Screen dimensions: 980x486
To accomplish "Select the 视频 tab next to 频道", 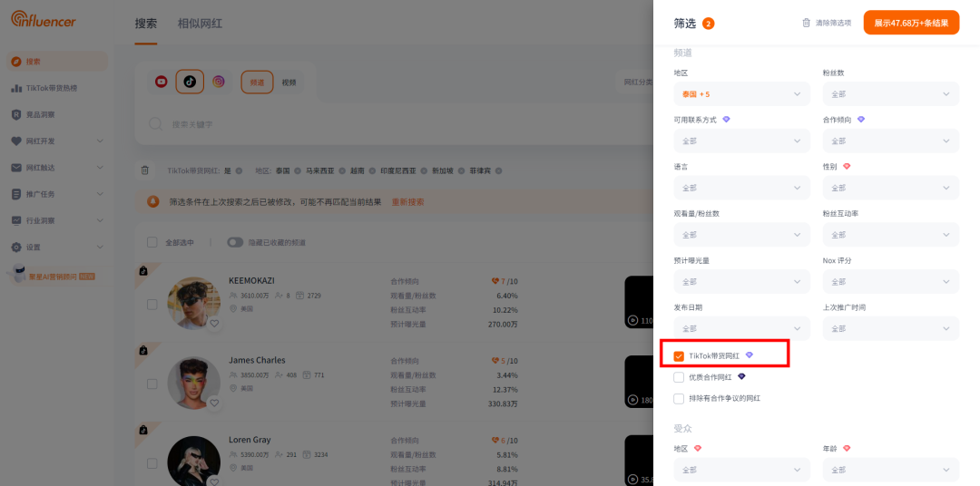I will click(x=289, y=83).
